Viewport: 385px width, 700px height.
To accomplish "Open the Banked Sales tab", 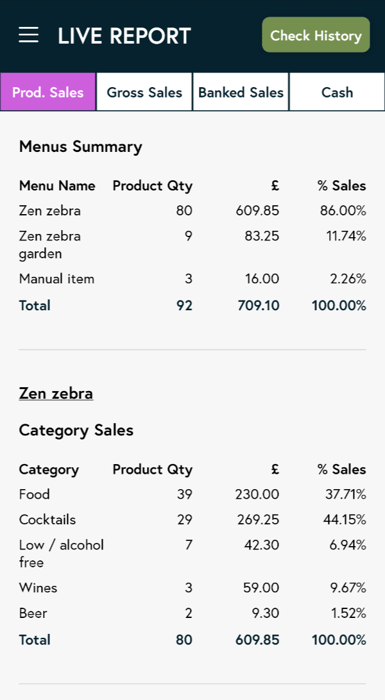I will tap(241, 92).
